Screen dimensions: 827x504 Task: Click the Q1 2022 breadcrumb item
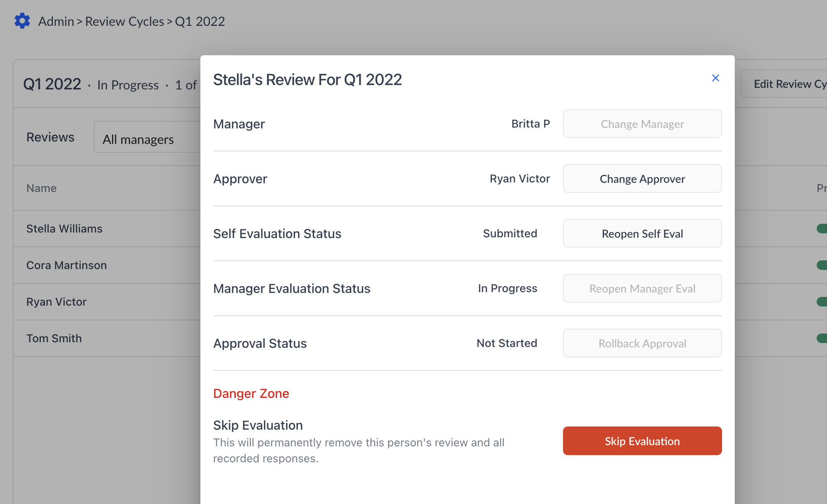(200, 21)
